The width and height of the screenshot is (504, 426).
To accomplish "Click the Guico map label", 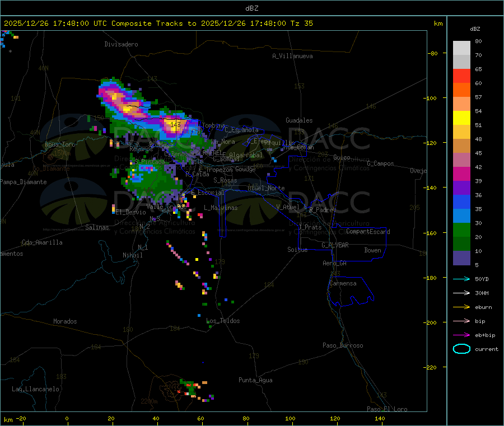I will 342,157.
